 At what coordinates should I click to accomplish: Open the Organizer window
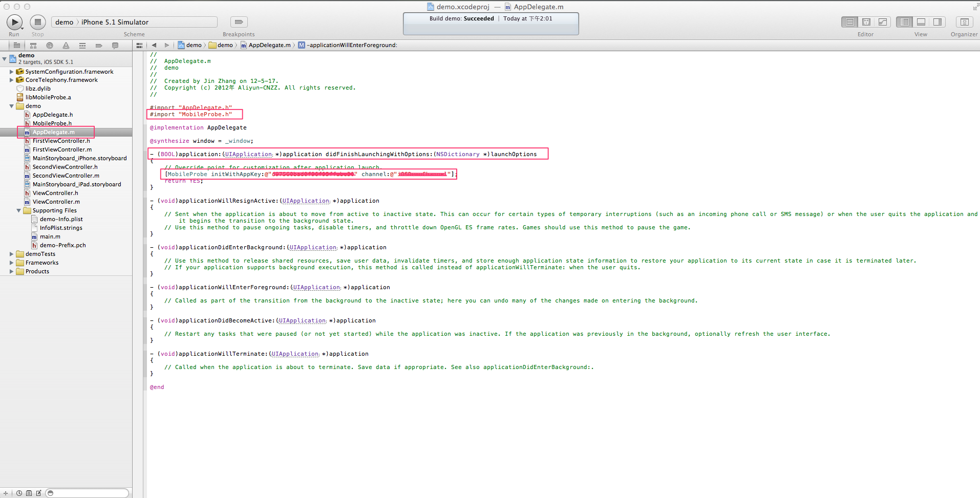point(964,22)
